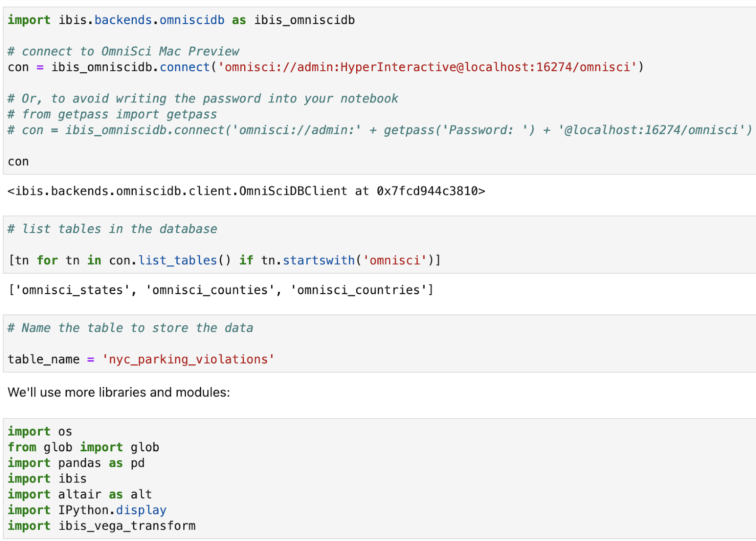Screen dimensions: 756x541
Task: Select the OmniSciDBClient output text
Action: (x=247, y=191)
